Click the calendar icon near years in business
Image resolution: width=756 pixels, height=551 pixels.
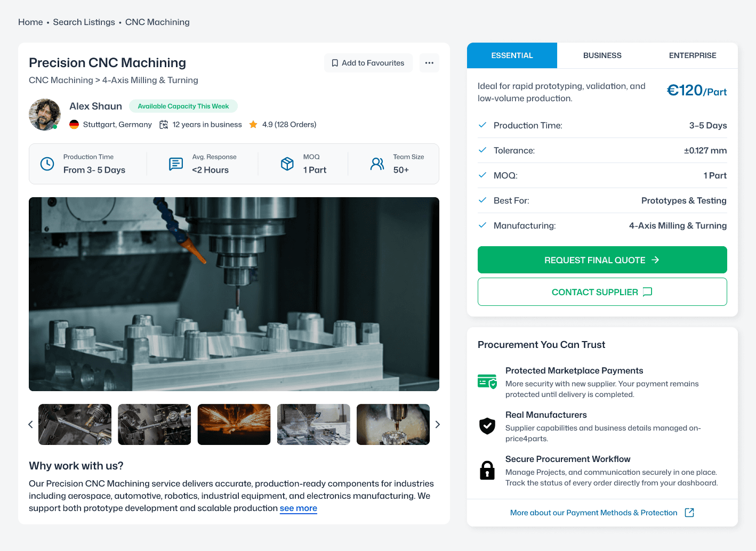(x=164, y=124)
